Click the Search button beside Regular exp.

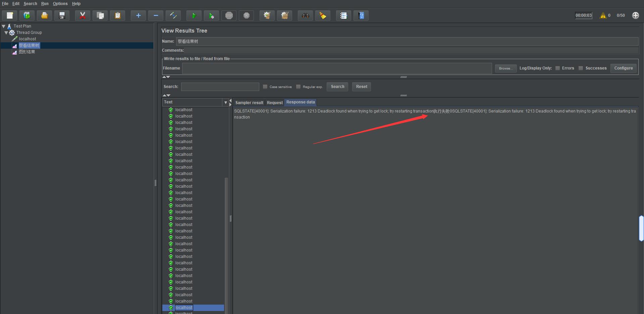(337, 87)
